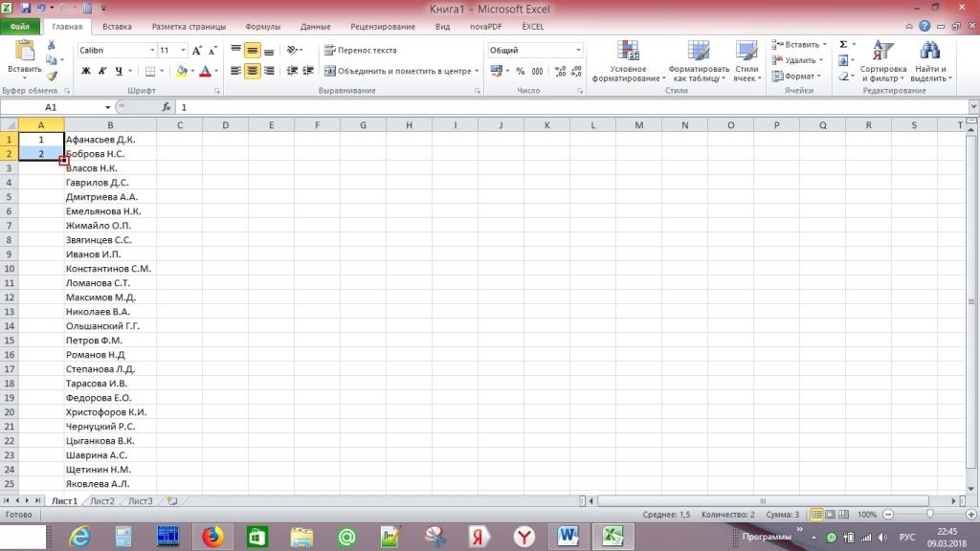
Task: Click the text orientation icon
Action: (293, 50)
